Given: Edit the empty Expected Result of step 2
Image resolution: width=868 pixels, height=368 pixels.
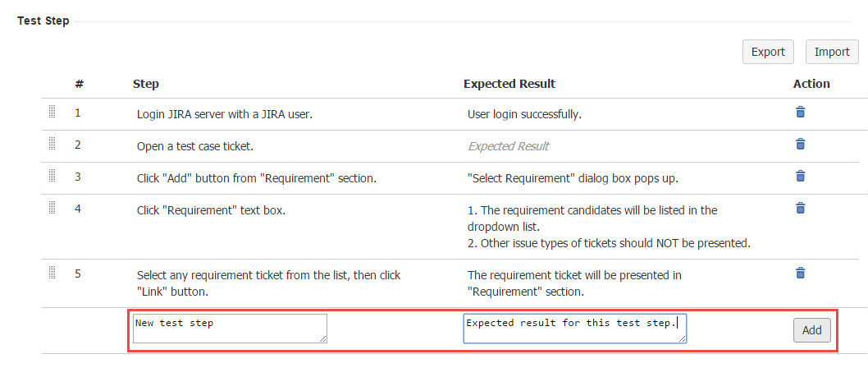Looking at the screenshot, I should point(508,146).
